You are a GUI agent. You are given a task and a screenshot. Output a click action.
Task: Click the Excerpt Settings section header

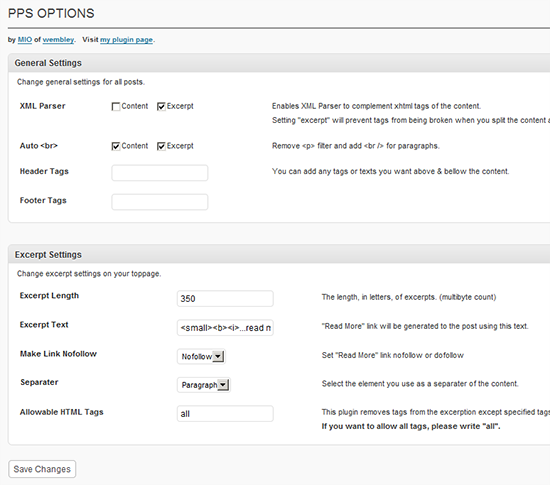point(48,255)
